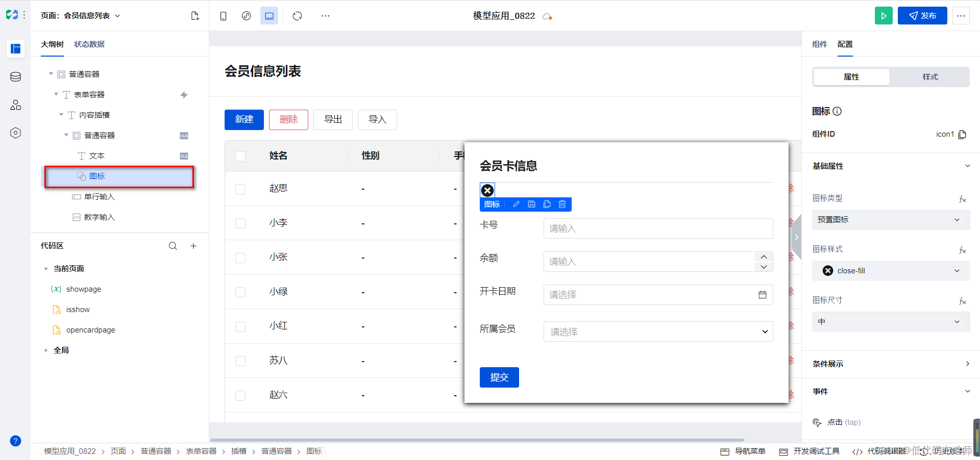The image size is (980, 460).
Task: Click the help question mark icon
Action: [16, 441]
